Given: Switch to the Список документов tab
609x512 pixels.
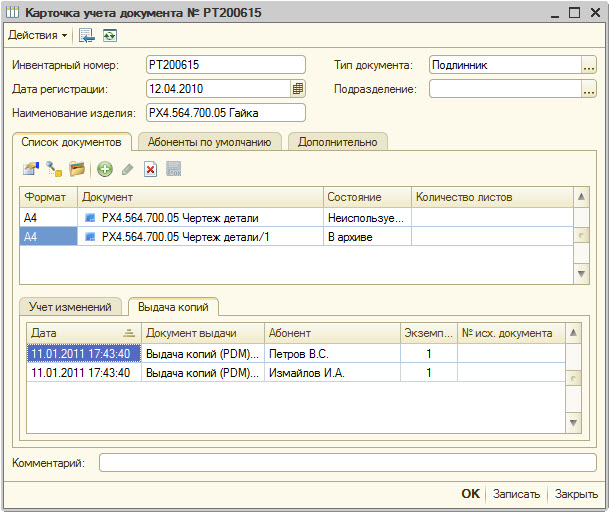Looking at the screenshot, I should point(71,142).
